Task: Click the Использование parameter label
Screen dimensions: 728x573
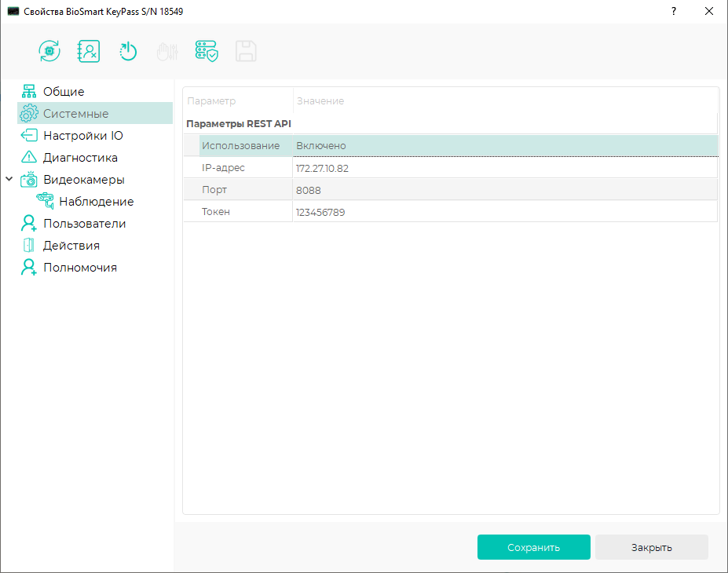Action: pos(240,146)
